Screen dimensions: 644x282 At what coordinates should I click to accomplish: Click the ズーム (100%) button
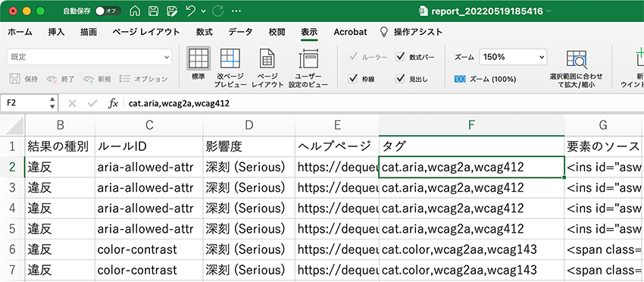(485, 79)
